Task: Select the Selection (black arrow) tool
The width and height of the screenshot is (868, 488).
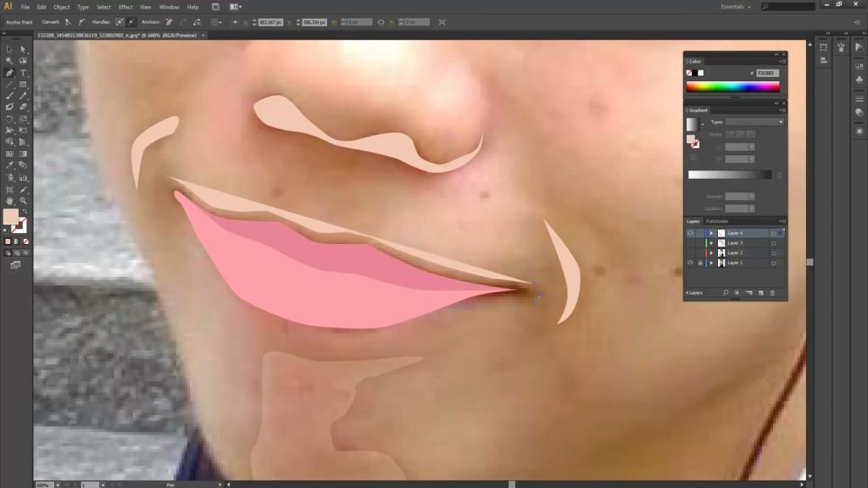Action: pyautogui.click(x=9, y=49)
